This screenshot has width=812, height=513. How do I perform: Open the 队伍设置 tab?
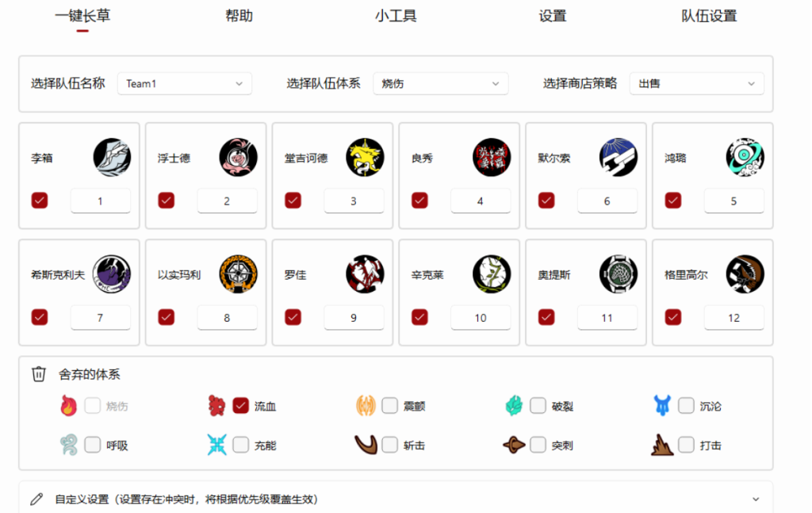pos(709,16)
